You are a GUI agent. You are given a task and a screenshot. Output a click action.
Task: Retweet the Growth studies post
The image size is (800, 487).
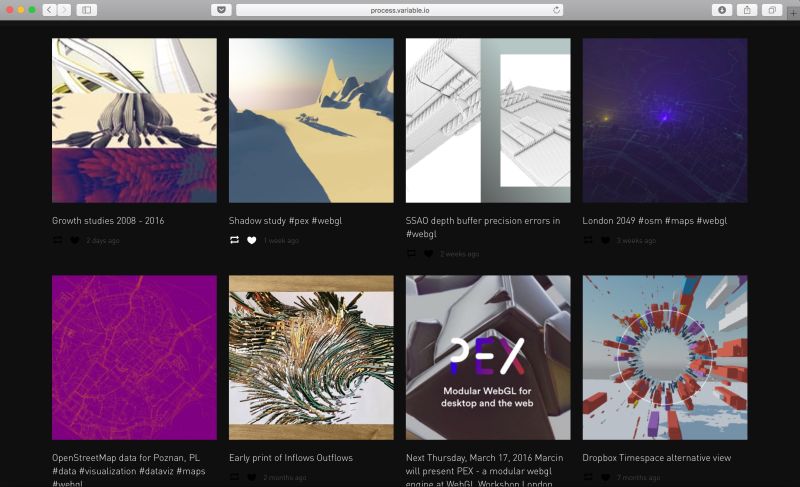click(x=58, y=240)
